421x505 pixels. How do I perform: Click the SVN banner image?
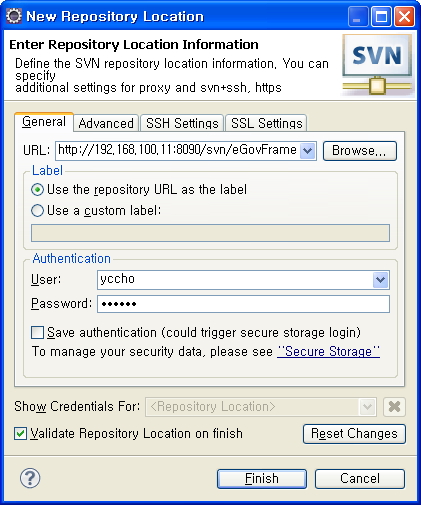(377, 65)
